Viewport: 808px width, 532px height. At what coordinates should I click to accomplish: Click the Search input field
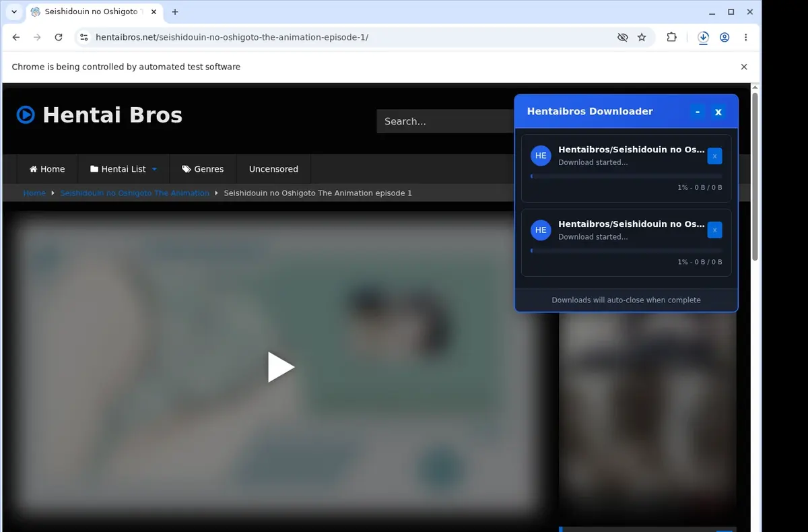(446, 121)
